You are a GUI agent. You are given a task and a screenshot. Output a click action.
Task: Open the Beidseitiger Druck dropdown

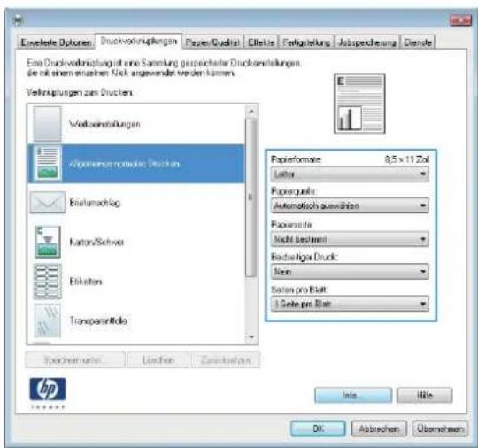350,272
